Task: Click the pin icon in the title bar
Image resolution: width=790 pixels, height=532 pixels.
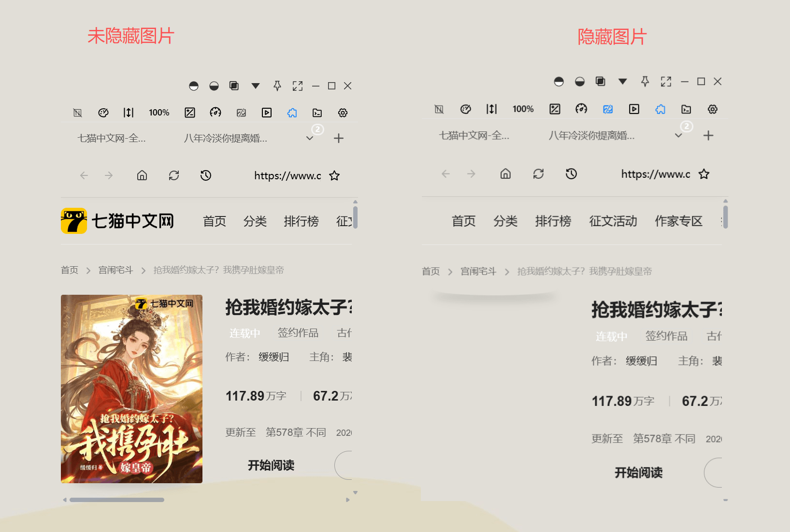Action: (277, 86)
